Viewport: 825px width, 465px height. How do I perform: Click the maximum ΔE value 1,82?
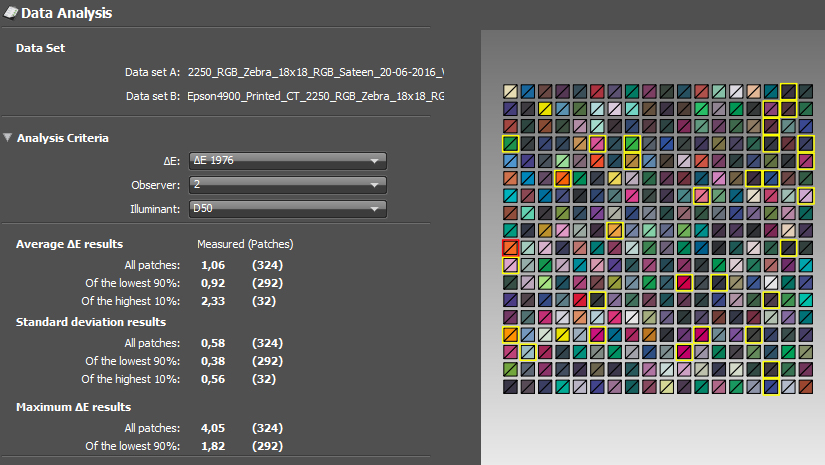(213, 446)
